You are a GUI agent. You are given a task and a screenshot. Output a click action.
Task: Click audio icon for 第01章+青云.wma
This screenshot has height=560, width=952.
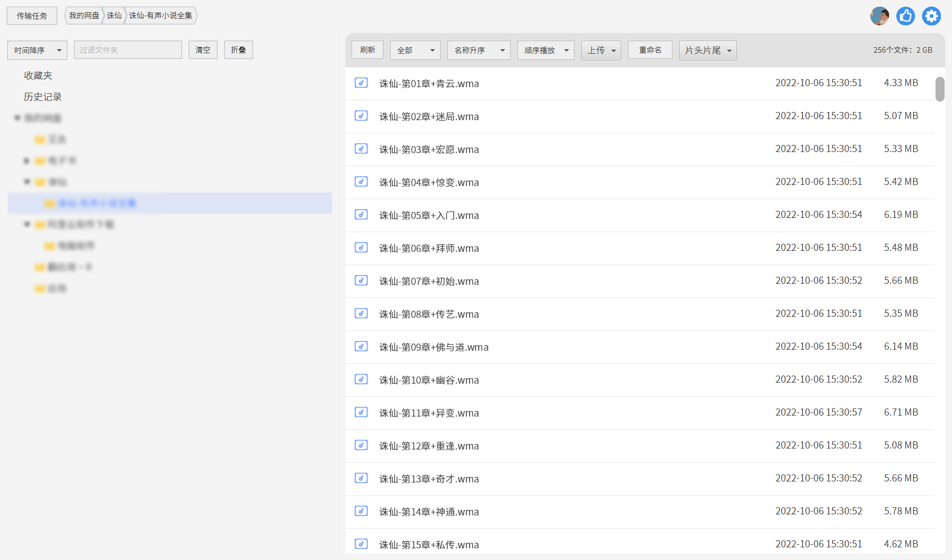click(361, 83)
